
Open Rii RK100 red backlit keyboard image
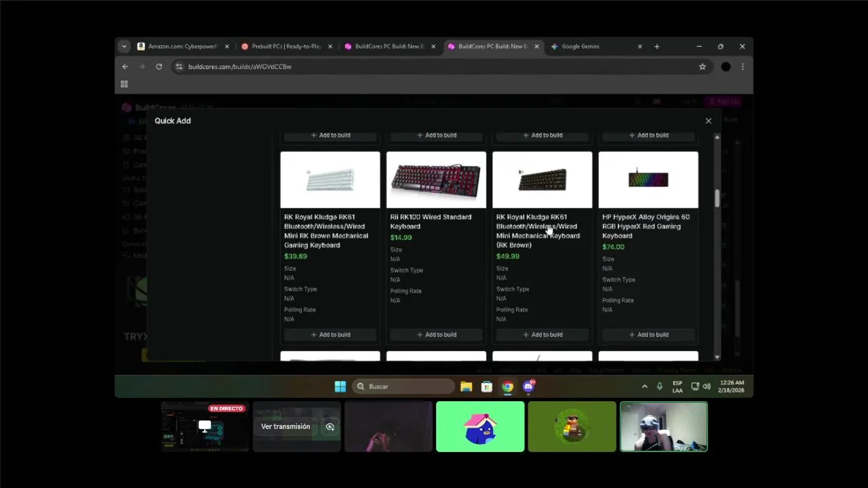436,180
